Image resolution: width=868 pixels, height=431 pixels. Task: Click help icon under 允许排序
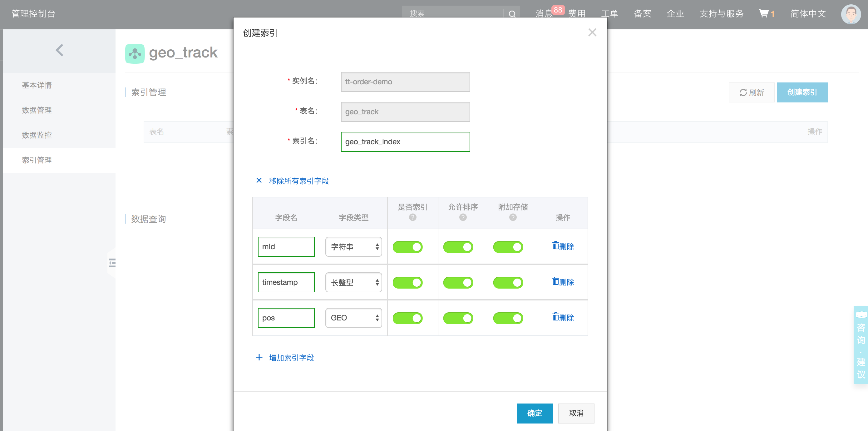463,217
